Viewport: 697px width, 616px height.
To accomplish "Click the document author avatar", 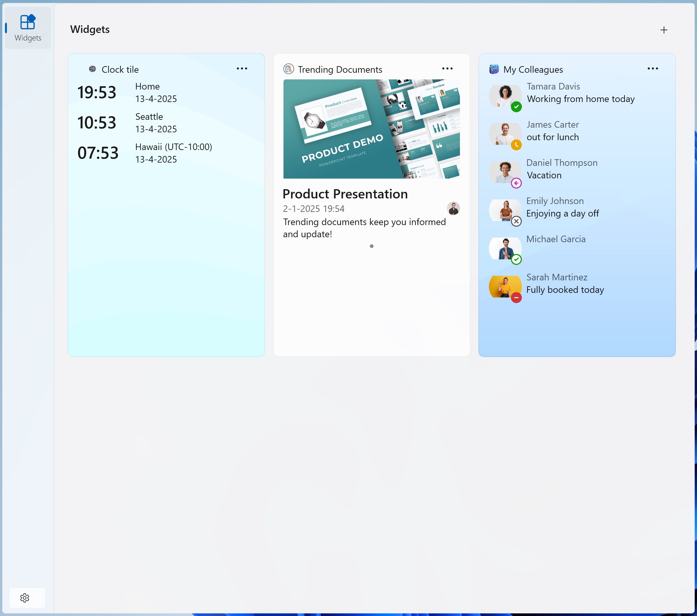I will click(453, 208).
